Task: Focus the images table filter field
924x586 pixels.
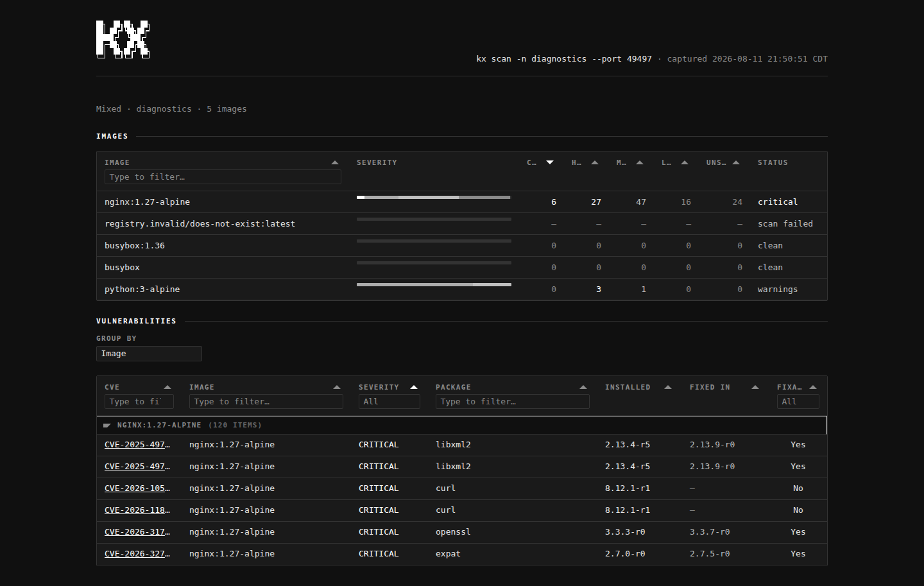Action: (x=223, y=177)
